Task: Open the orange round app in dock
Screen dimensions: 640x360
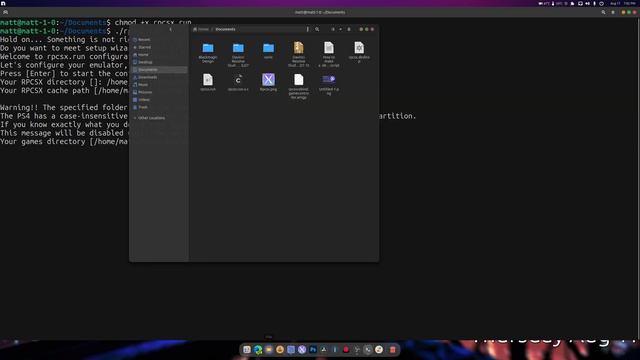Action: coord(280,350)
